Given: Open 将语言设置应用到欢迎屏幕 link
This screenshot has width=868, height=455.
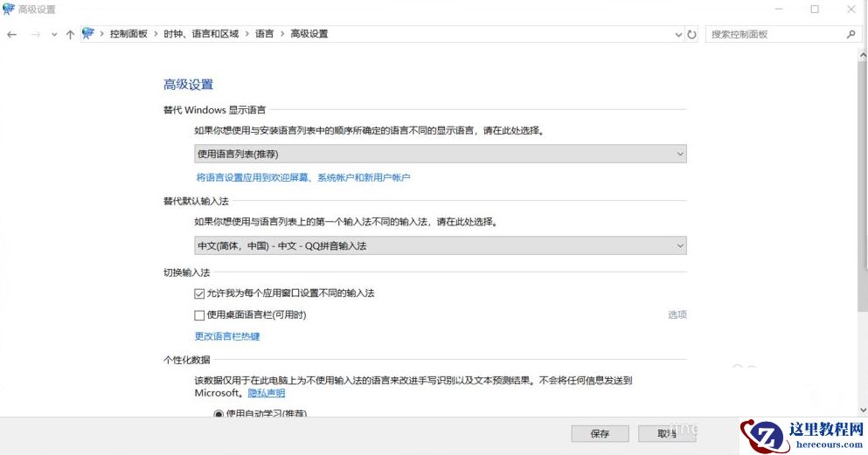Looking at the screenshot, I should click(x=302, y=177).
